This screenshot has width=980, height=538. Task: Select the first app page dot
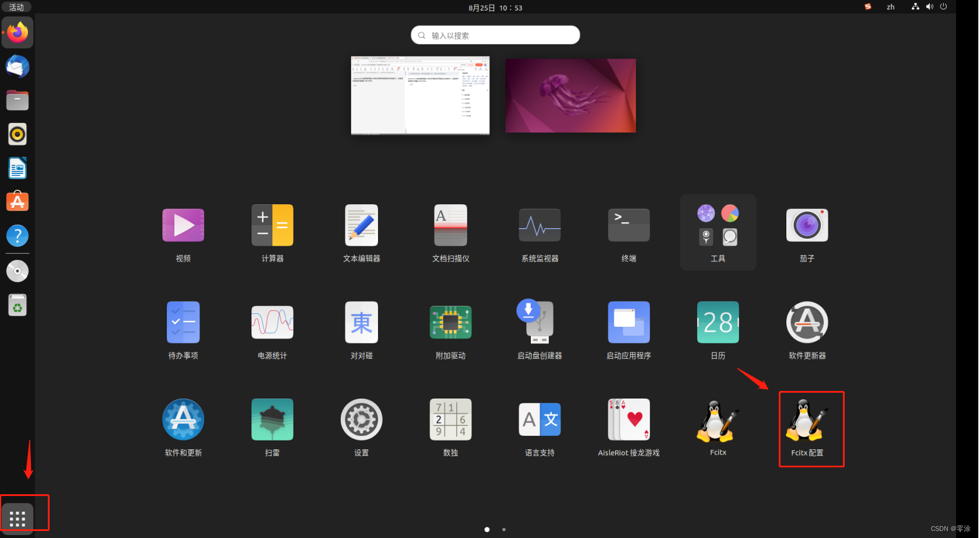pyautogui.click(x=487, y=530)
